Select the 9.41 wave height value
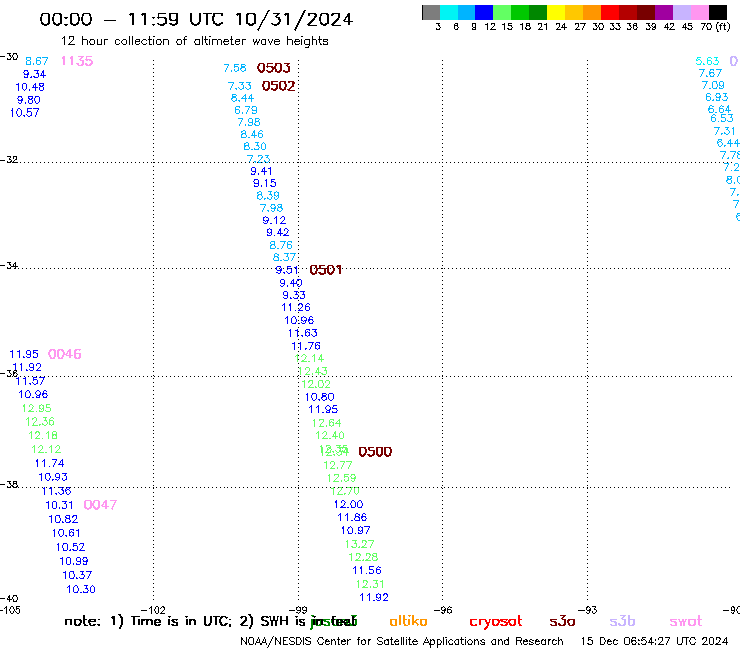Screen dimensions: 740x650 pos(261,171)
